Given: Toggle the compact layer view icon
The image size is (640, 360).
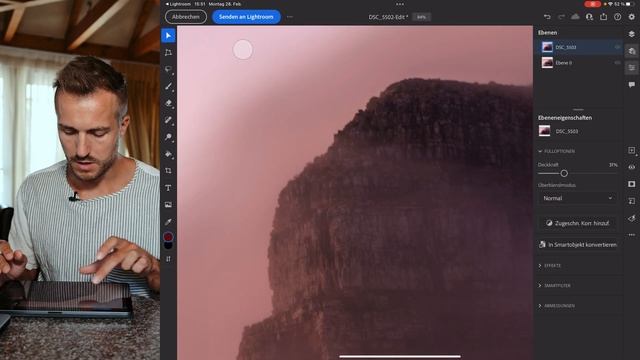Looking at the screenshot, I should pyautogui.click(x=632, y=34).
